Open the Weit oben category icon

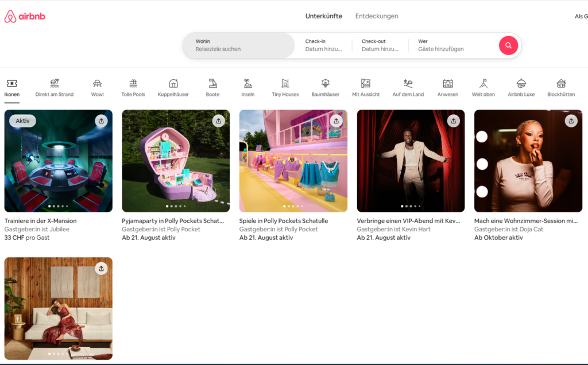[x=483, y=83]
